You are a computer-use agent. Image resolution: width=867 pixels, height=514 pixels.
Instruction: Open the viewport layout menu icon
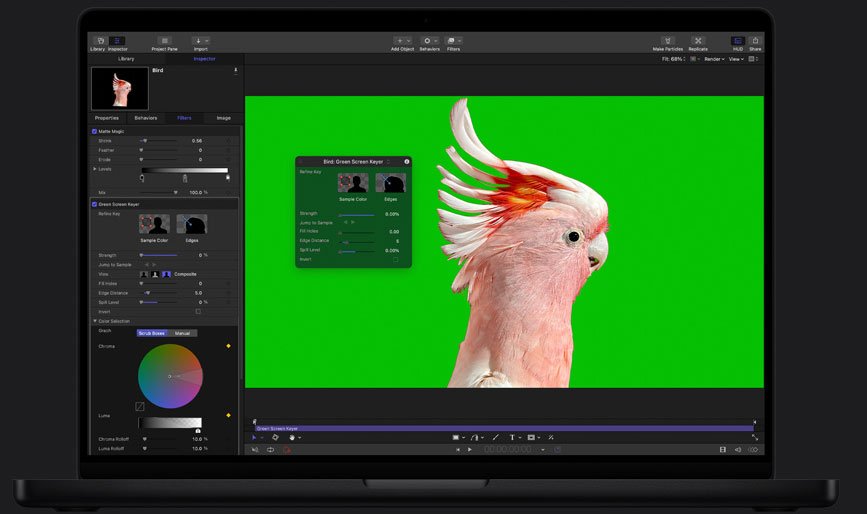point(753,59)
